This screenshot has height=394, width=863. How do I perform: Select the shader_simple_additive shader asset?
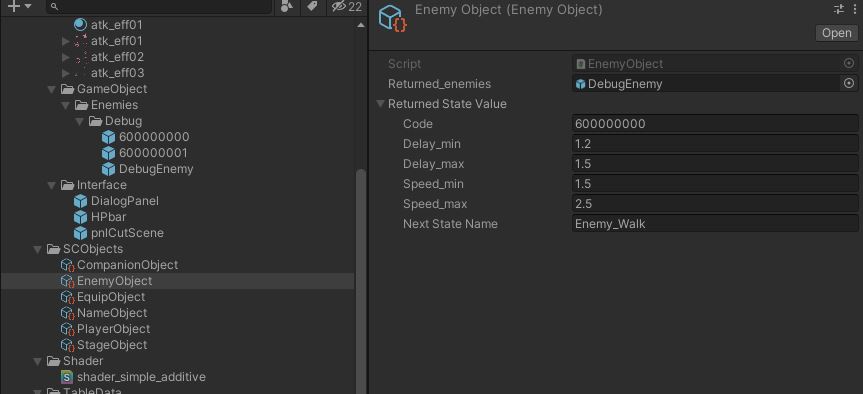[133, 377]
